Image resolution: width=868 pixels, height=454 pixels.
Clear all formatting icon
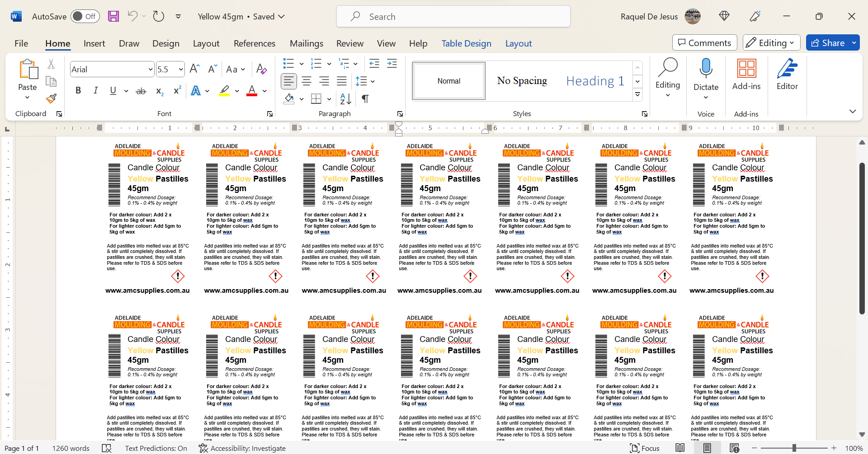click(x=261, y=69)
